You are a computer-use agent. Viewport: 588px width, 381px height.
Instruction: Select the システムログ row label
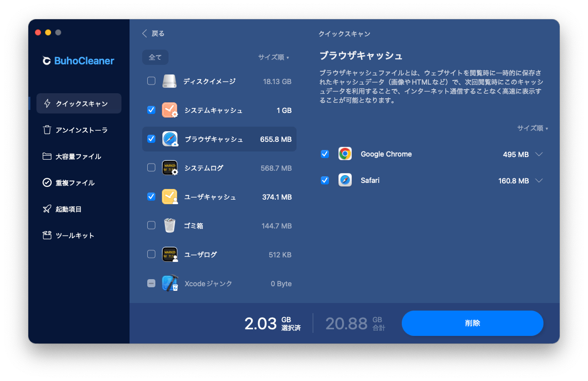click(x=203, y=168)
